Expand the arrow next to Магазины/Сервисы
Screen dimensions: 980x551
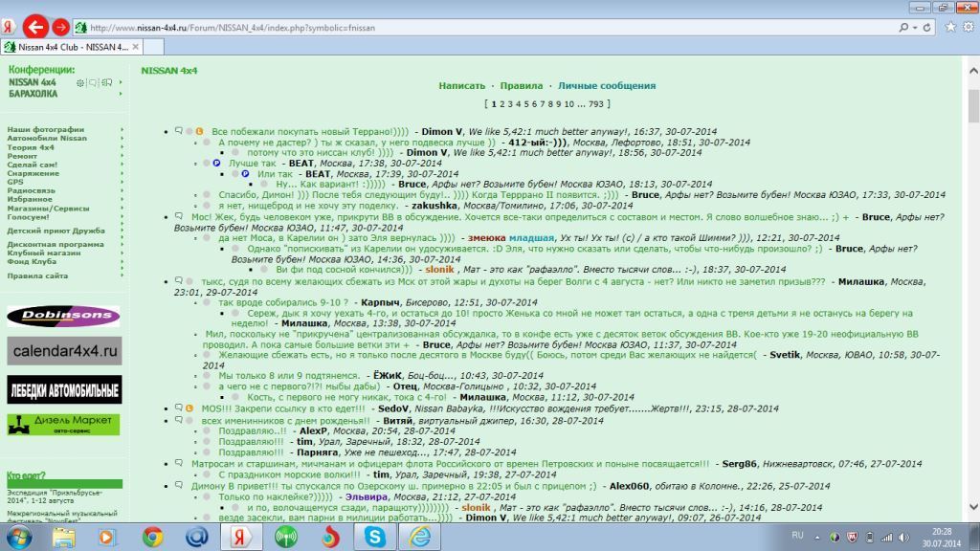(122, 208)
